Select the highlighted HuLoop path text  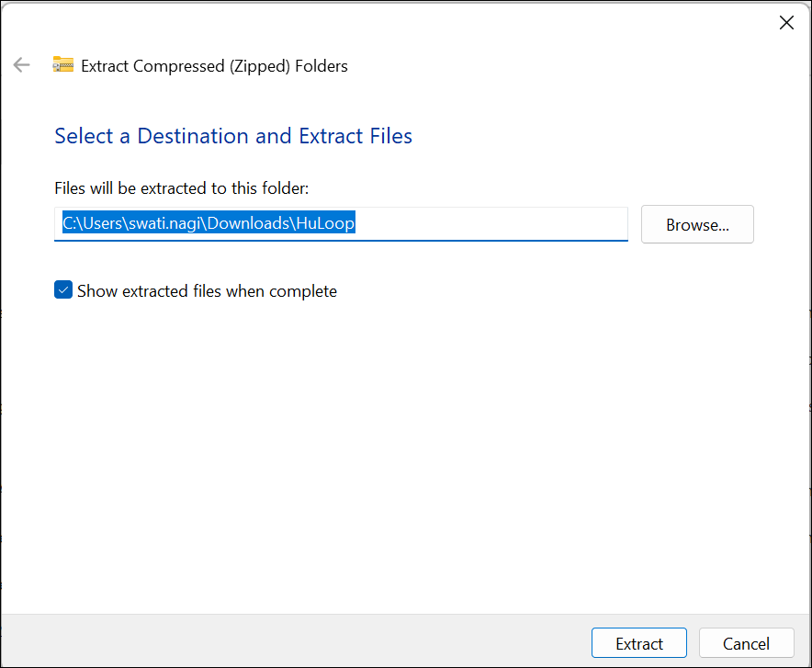tap(209, 222)
